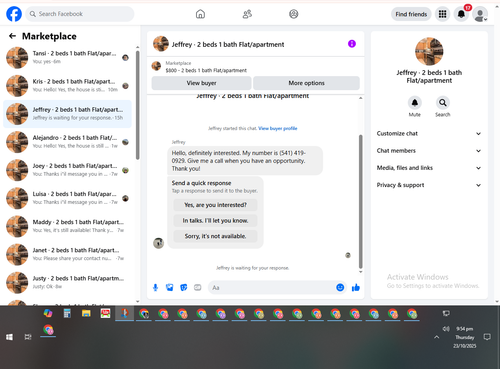Open the Janet conversation
This screenshot has width=500, height=369.
pos(67,254)
